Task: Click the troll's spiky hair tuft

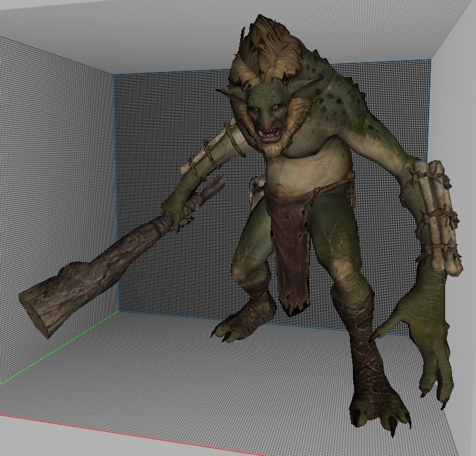Action: pyautogui.click(x=267, y=51)
